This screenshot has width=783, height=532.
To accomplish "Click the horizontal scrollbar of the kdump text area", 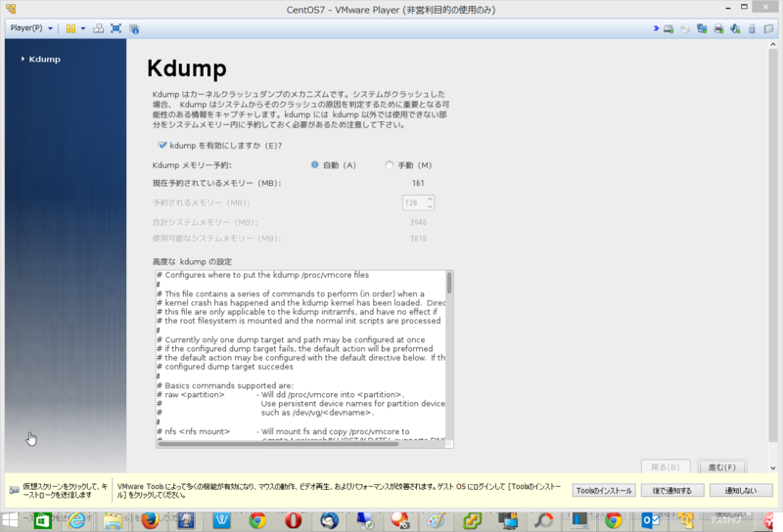I will click(x=278, y=444).
